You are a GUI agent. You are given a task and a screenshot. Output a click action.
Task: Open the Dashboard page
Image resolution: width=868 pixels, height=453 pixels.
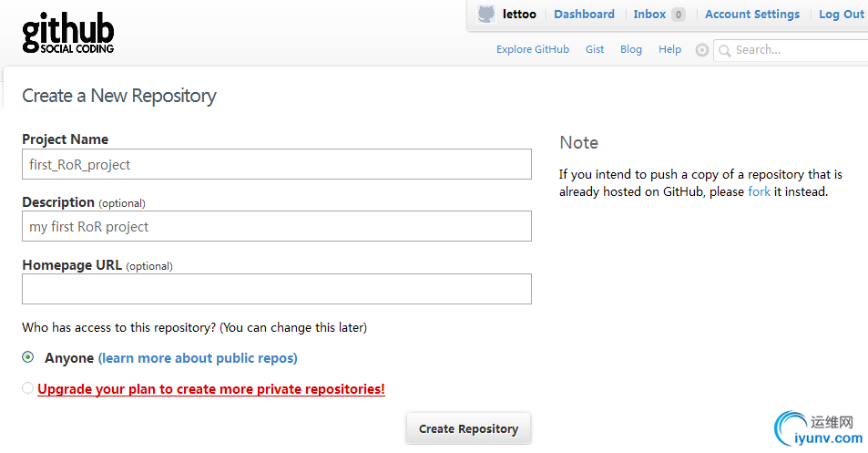coord(584,15)
